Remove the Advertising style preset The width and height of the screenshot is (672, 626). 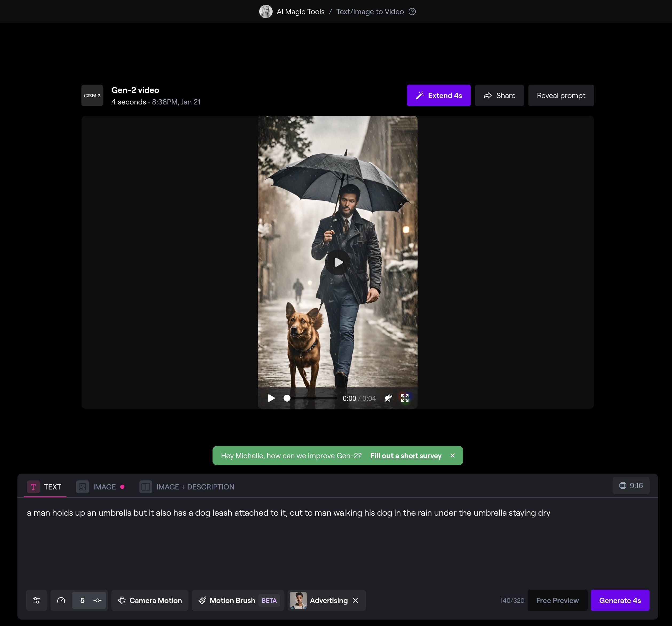click(355, 600)
